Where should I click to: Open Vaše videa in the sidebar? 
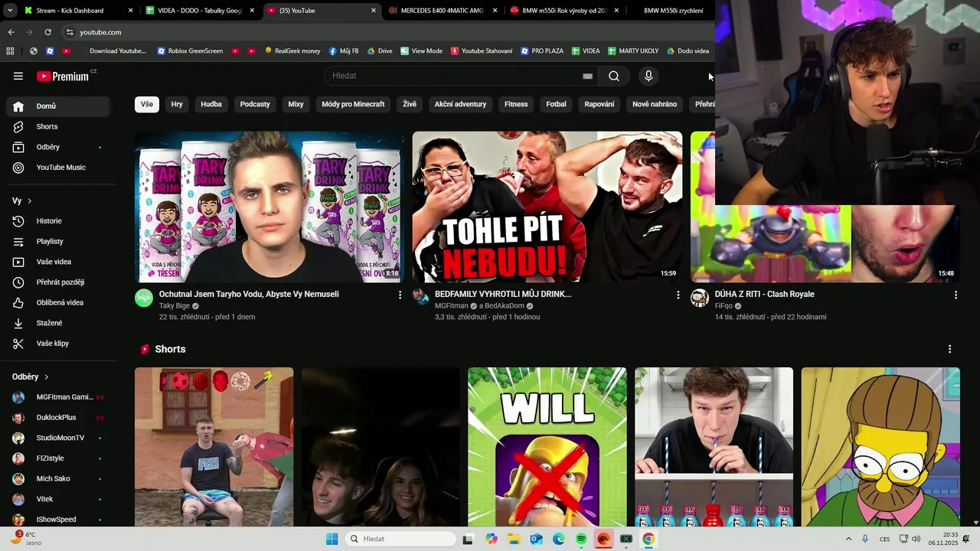coord(58,262)
